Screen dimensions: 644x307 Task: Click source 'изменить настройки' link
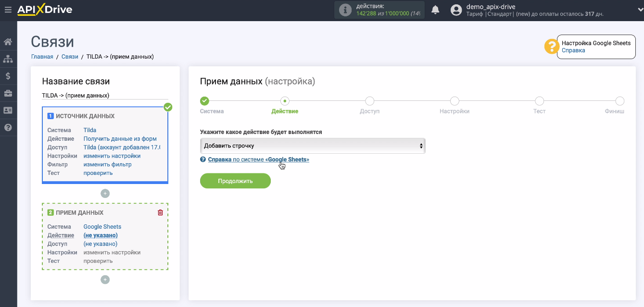point(112,156)
